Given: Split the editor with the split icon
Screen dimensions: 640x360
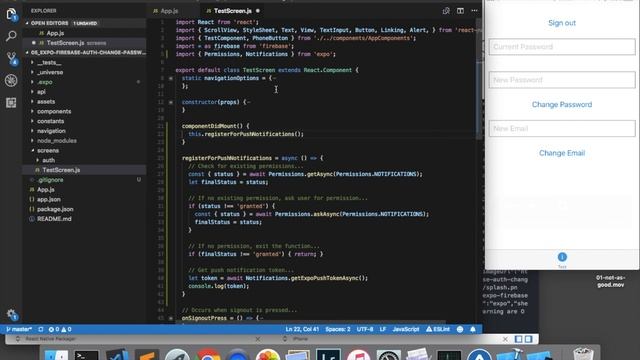Looking at the screenshot, I should 460,11.
